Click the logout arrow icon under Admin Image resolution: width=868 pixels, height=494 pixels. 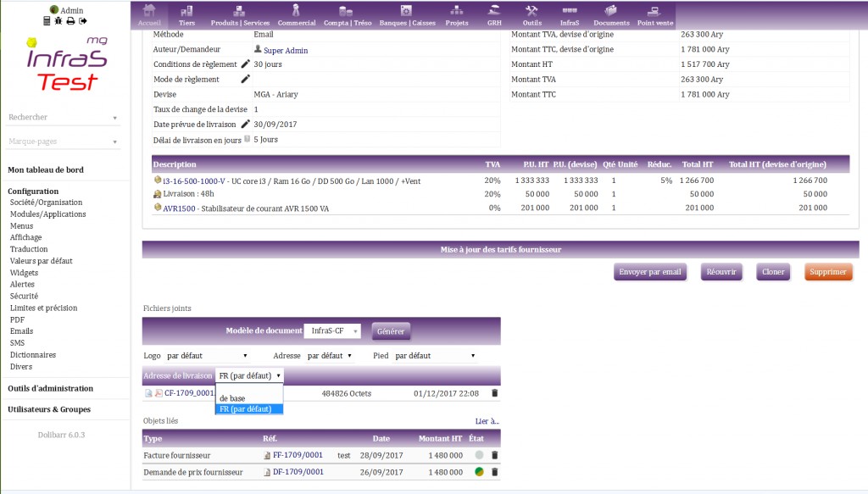click(83, 21)
